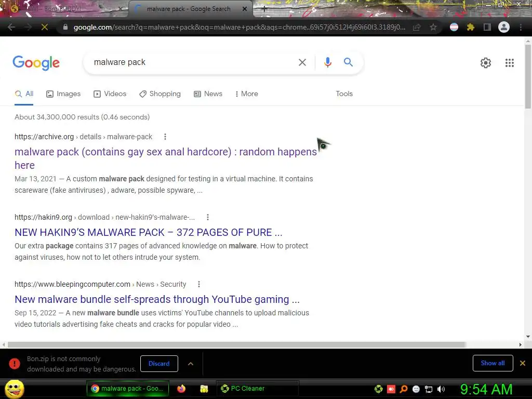
Task: Go back using the browser back arrow
Action: pyautogui.click(x=11, y=27)
